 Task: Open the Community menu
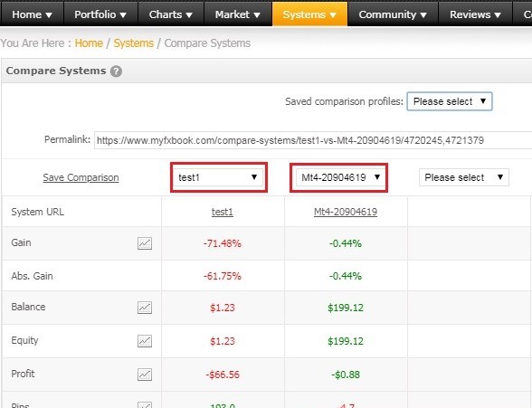[x=393, y=14]
